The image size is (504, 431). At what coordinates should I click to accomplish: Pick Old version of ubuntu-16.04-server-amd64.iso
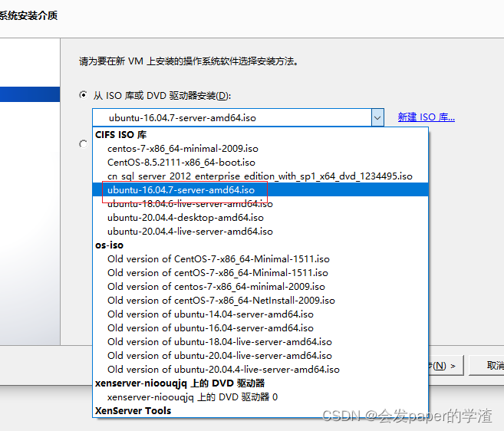[x=260, y=328]
